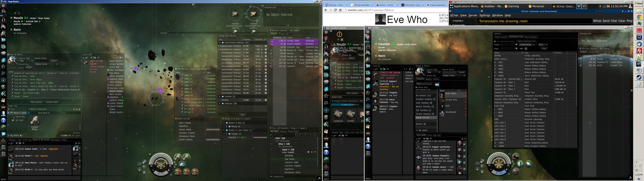Open the Wormhole chat tab
Image resolution: width=644 pixels, height=181 pixels.
point(56,140)
